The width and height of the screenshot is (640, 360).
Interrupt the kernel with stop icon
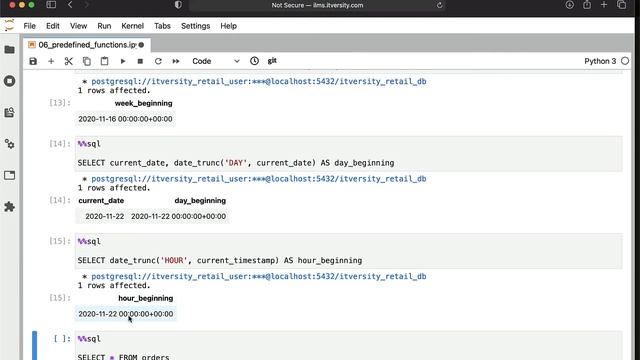[x=140, y=61]
